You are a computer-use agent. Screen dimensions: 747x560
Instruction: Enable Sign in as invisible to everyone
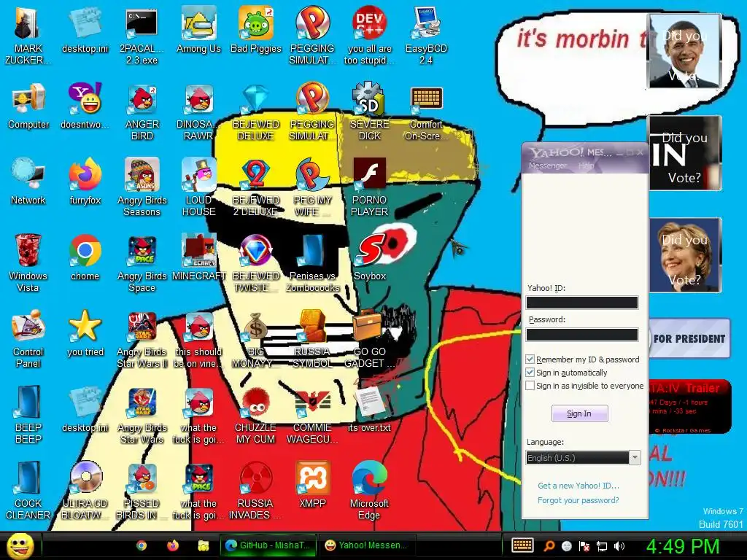tap(530, 386)
